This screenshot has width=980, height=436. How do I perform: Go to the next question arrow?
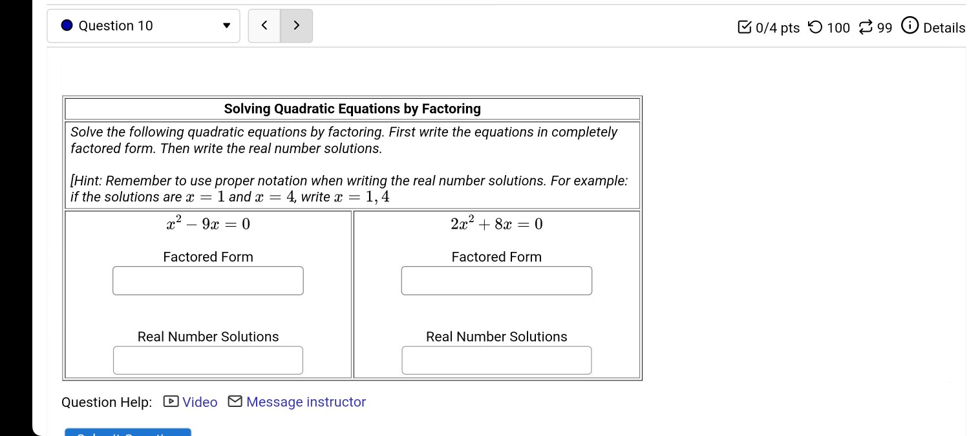297,26
